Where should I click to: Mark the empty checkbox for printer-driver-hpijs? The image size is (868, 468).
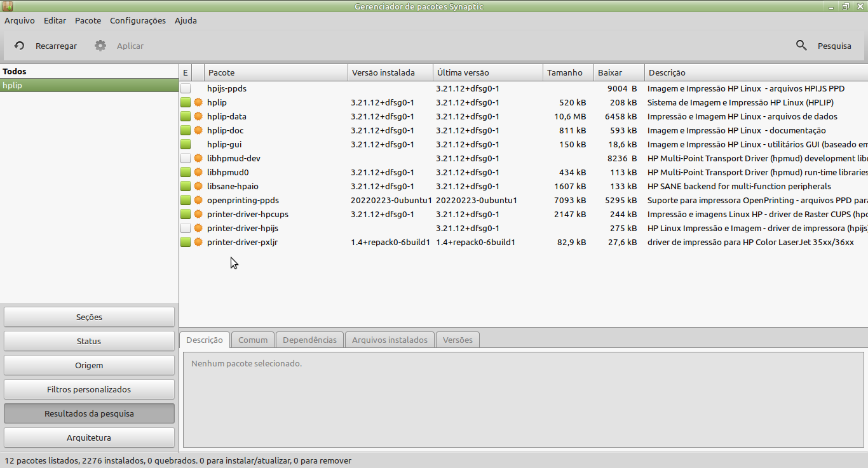point(186,228)
